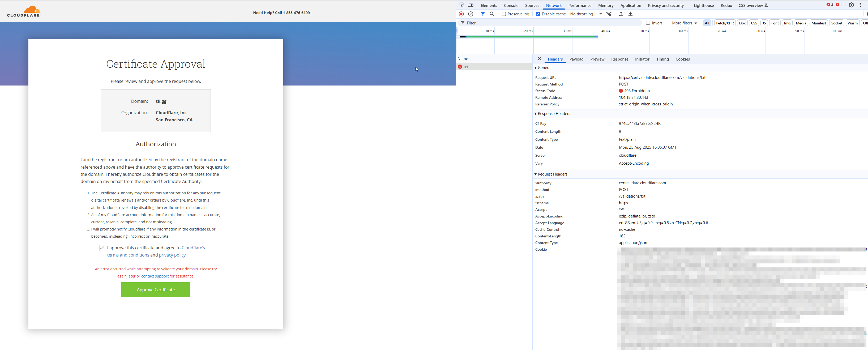Uncheck the Disable cache checkbox
Image resolution: width=868 pixels, height=350 pixels.
point(538,14)
